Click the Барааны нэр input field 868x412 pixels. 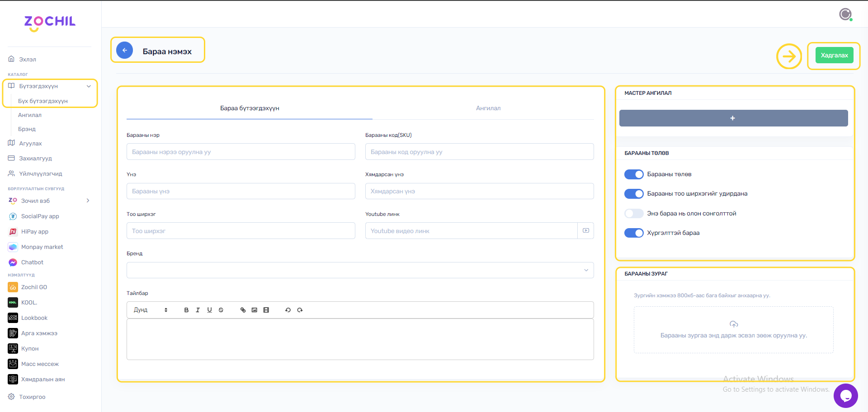tap(241, 152)
